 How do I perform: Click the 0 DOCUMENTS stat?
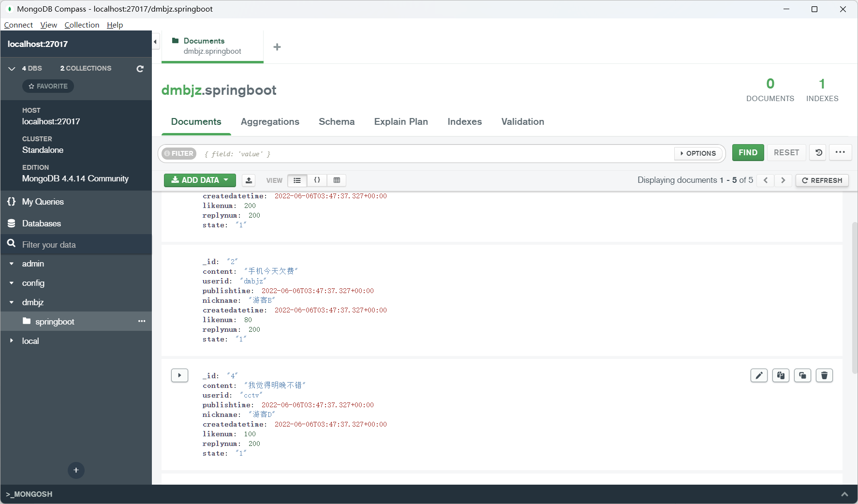[x=770, y=90]
